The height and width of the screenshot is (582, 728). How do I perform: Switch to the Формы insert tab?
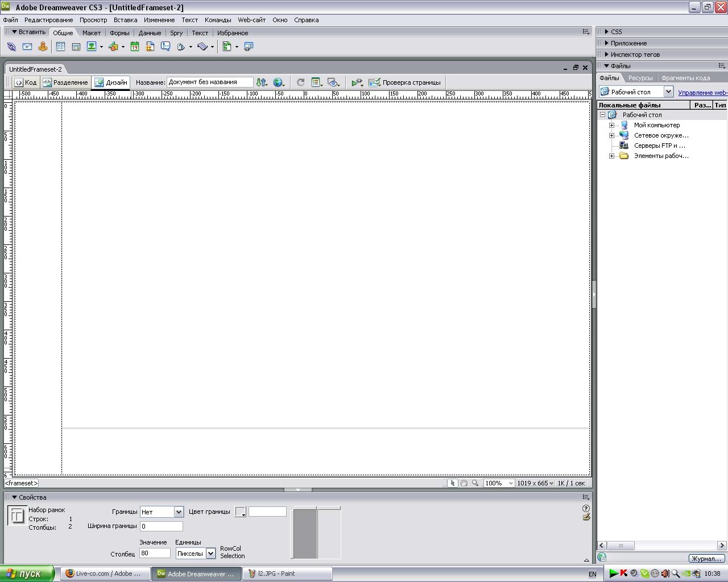(x=119, y=33)
